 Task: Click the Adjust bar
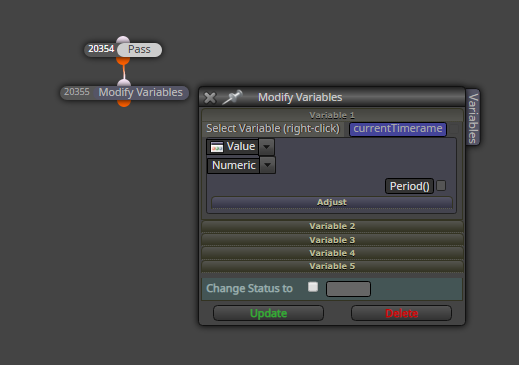332,202
